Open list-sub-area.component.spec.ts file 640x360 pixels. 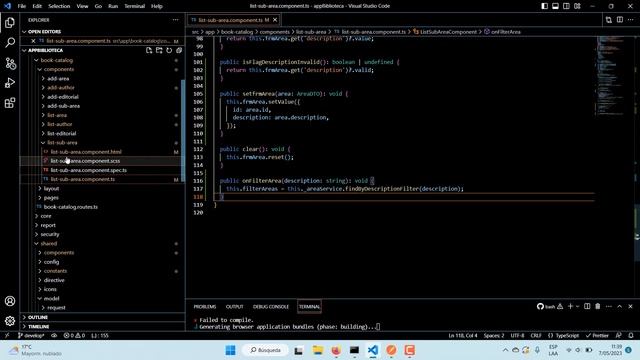pyautogui.click(x=89, y=170)
